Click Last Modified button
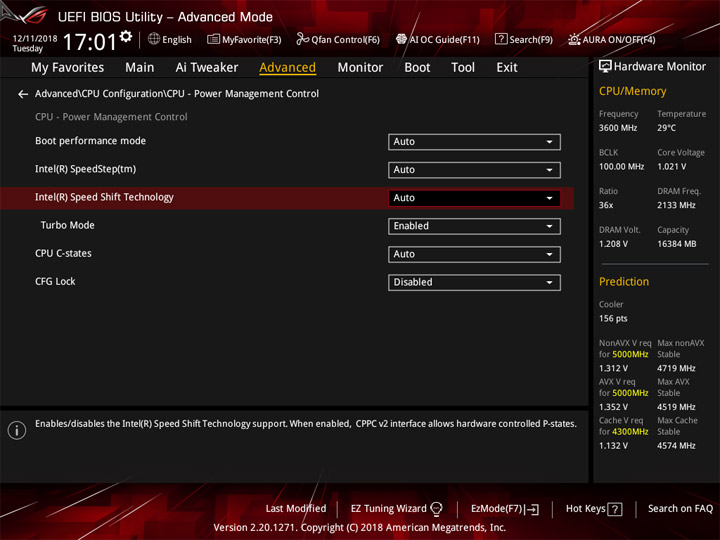This screenshot has height=540, width=720. click(x=296, y=509)
